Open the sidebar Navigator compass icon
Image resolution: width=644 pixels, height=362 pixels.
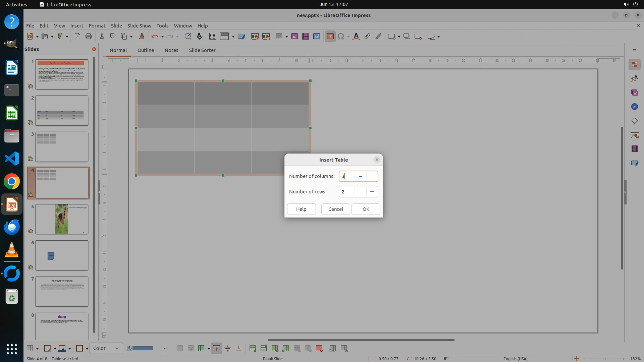pyautogui.click(x=634, y=107)
